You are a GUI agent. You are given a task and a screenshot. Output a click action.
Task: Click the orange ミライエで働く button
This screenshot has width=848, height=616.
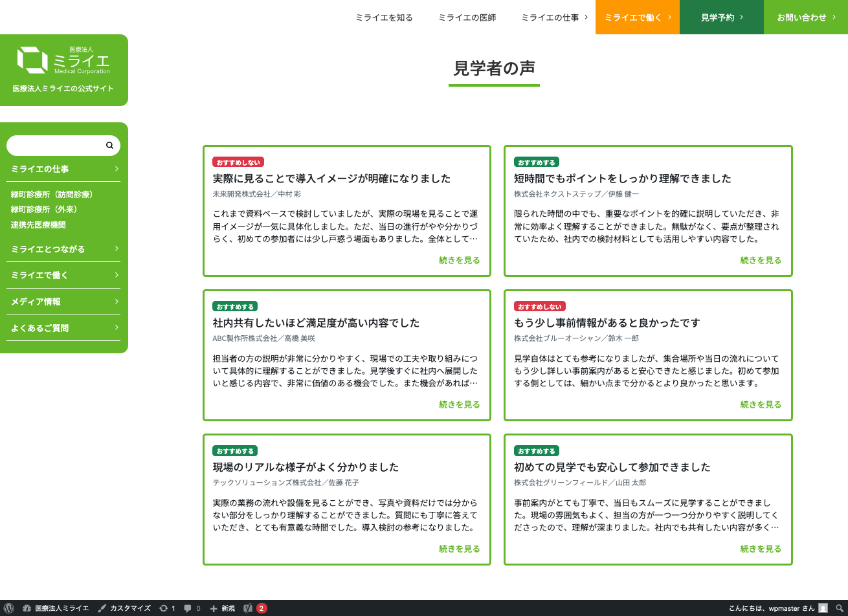[x=637, y=17]
